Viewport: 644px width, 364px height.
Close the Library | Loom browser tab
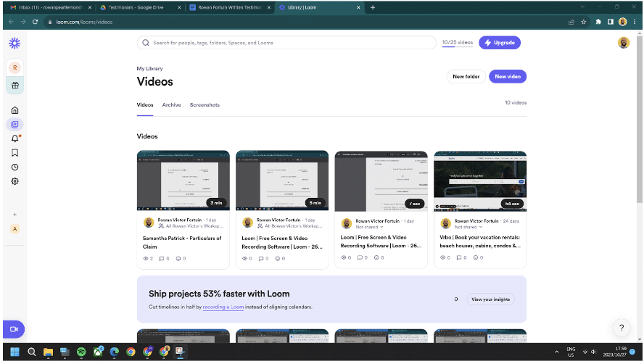358,7
